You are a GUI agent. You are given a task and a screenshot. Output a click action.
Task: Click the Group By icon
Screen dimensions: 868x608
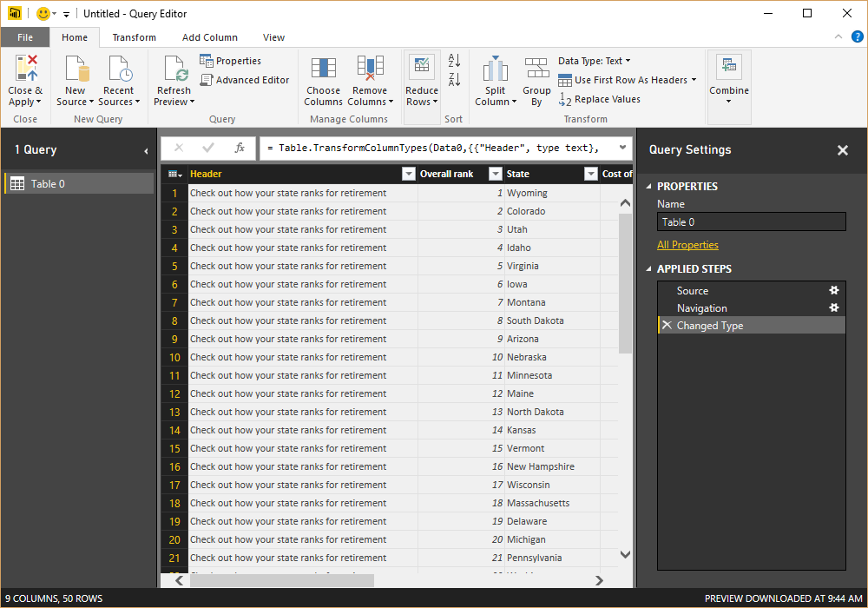[x=536, y=69]
